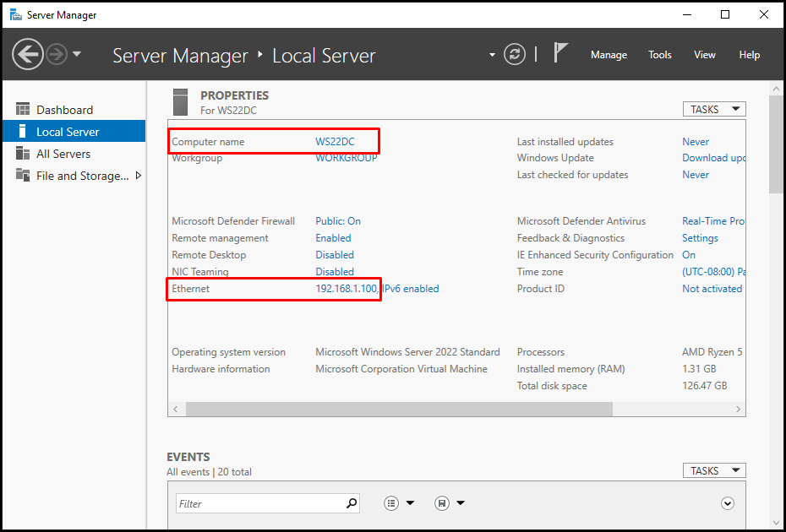Screen dimensions: 786x532
Task: Click the vertical scrollbar up arrow
Action: pos(776,88)
